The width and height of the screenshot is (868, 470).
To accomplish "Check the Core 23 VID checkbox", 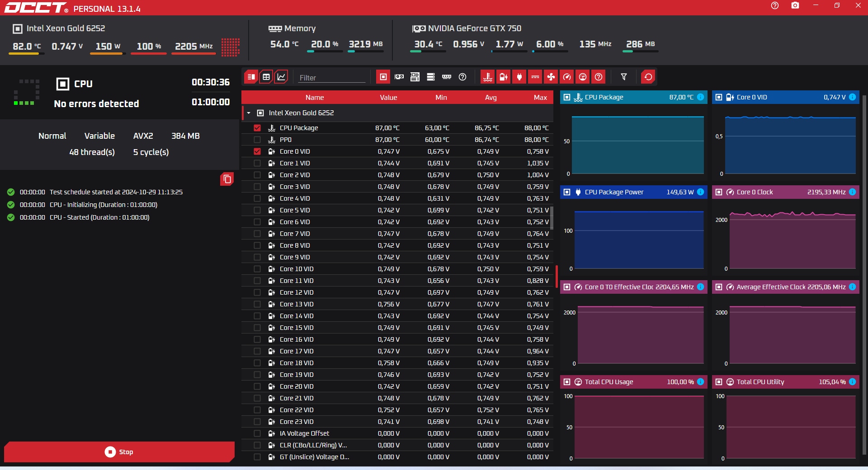I will 257,422.
